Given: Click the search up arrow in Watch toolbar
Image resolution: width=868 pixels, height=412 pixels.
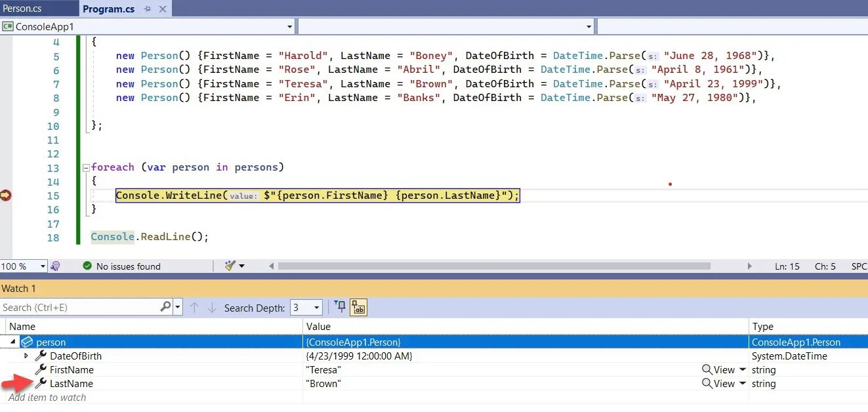Looking at the screenshot, I should click(x=193, y=307).
